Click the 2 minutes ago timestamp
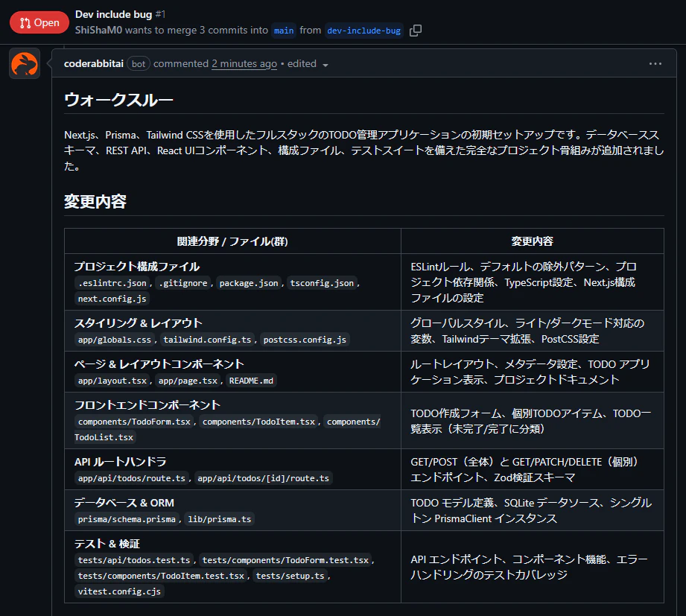Image resolution: width=686 pixels, height=616 pixels. click(x=244, y=64)
